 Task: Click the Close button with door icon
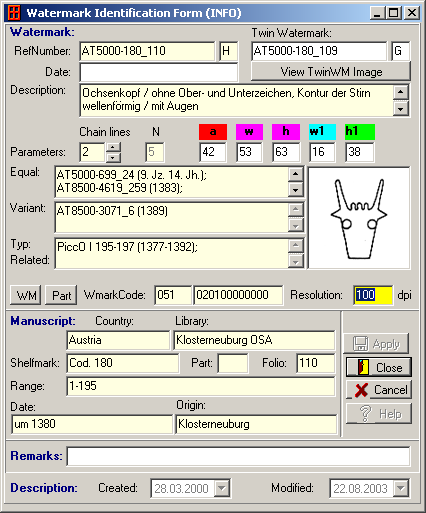click(x=379, y=367)
